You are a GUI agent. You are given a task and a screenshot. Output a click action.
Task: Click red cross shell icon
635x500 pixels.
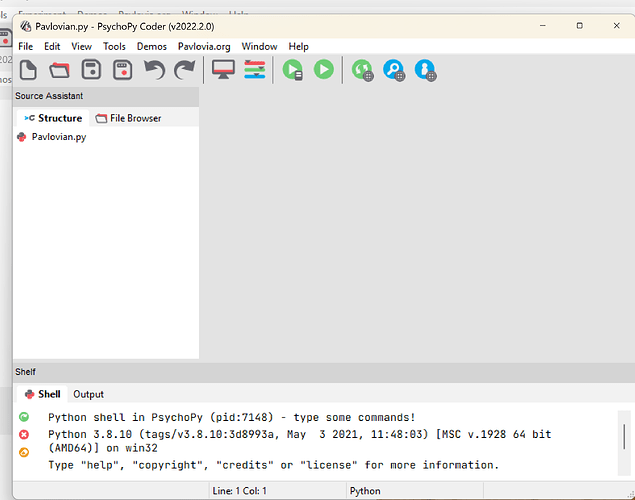coord(24,434)
